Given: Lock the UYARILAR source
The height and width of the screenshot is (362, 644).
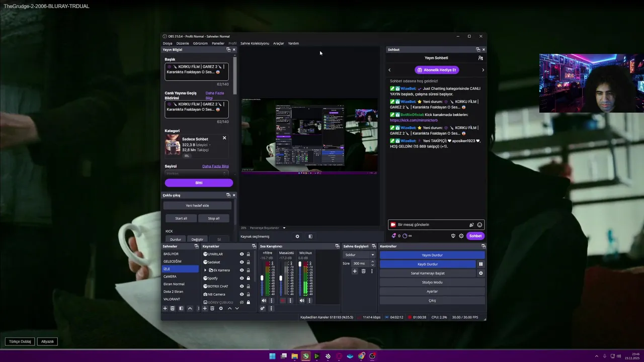Looking at the screenshot, I should 248,254.
